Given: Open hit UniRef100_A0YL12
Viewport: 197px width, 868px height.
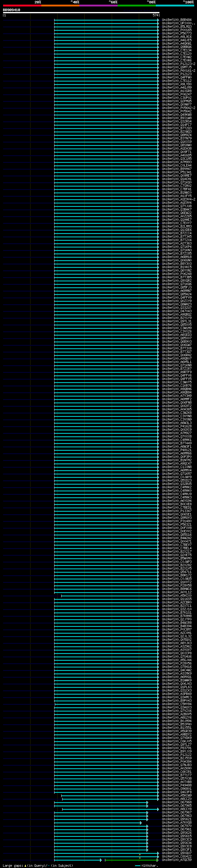Looking at the screenshot, I should tap(177, 592).
